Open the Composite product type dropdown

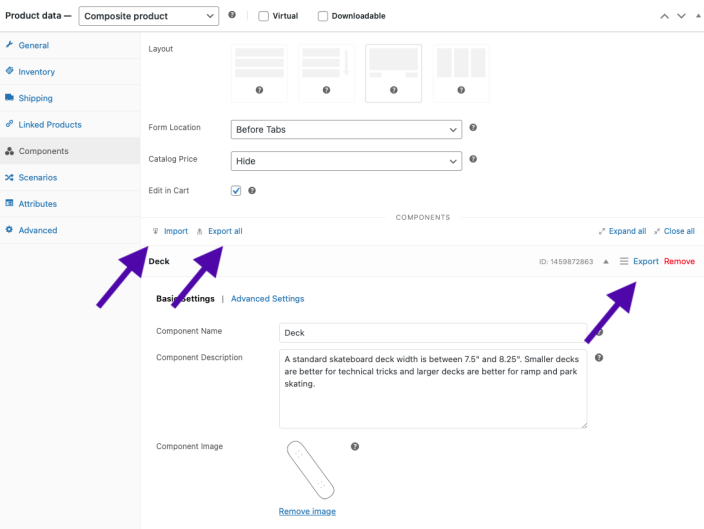pos(149,16)
